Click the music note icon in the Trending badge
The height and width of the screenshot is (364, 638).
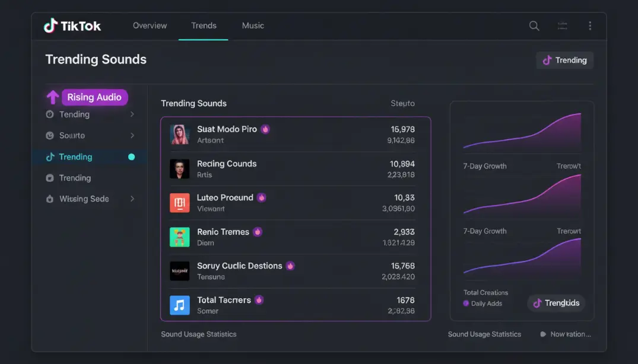click(548, 60)
